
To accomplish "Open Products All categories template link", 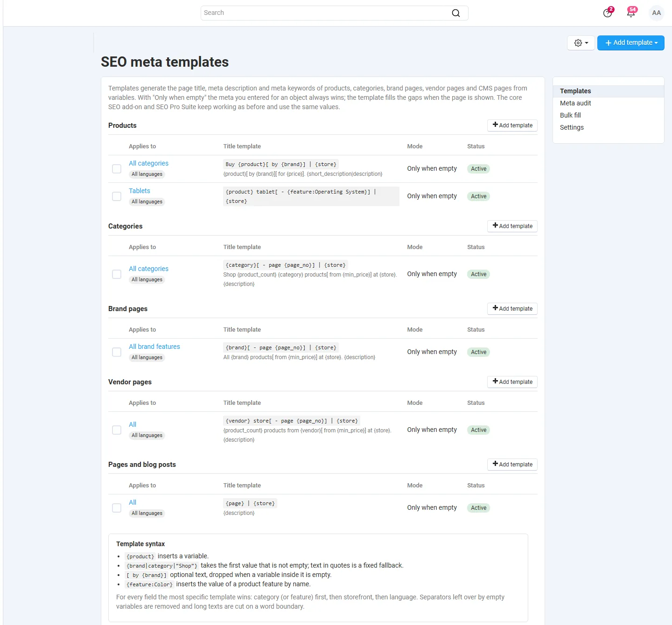I will tap(148, 163).
